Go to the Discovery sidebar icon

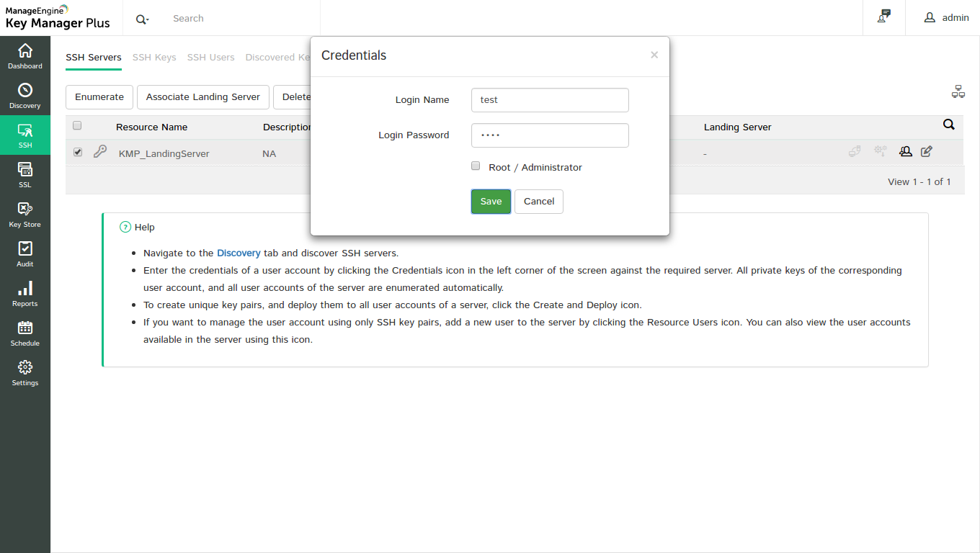(x=25, y=96)
